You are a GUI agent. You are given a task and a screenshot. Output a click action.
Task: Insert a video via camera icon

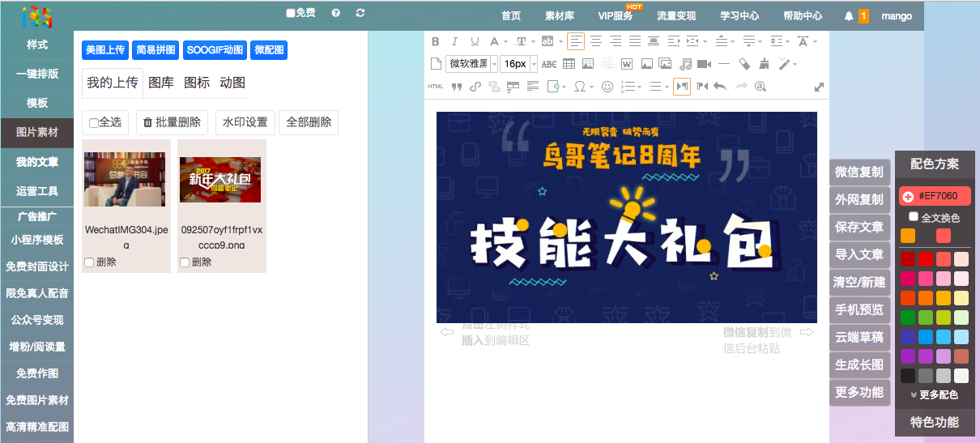point(704,64)
